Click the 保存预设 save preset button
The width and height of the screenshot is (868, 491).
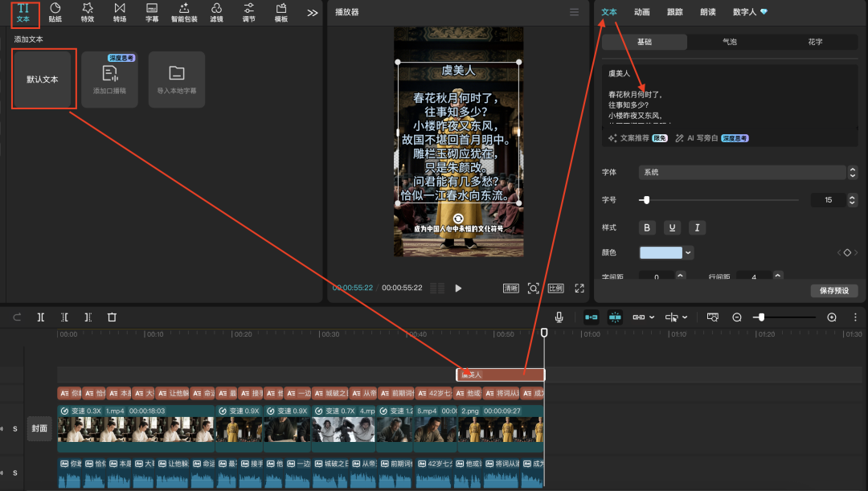coord(834,290)
